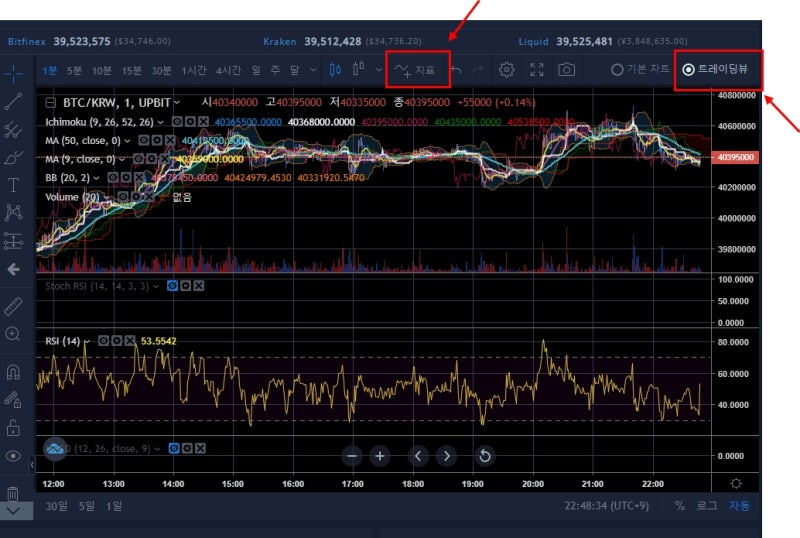Image resolution: width=800 pixels, height=538 pixels.
Task: Redo the last chart action
Action: click(478, 70)
